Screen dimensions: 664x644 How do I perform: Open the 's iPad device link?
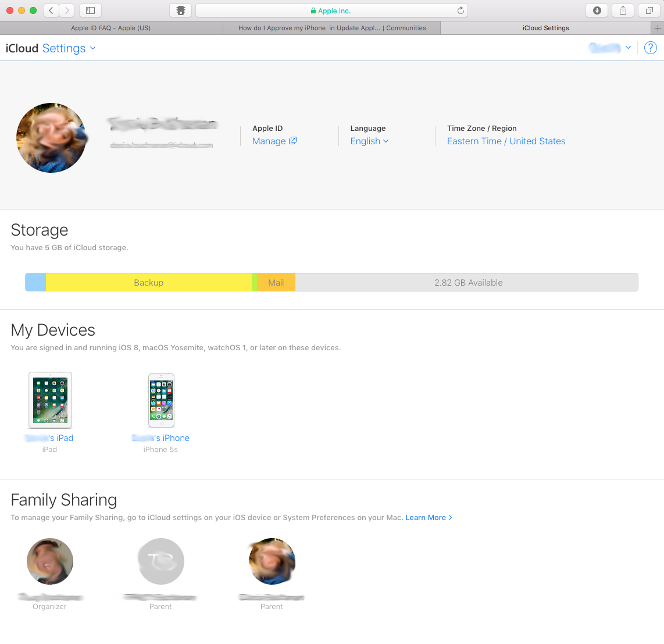click(49, 438)
